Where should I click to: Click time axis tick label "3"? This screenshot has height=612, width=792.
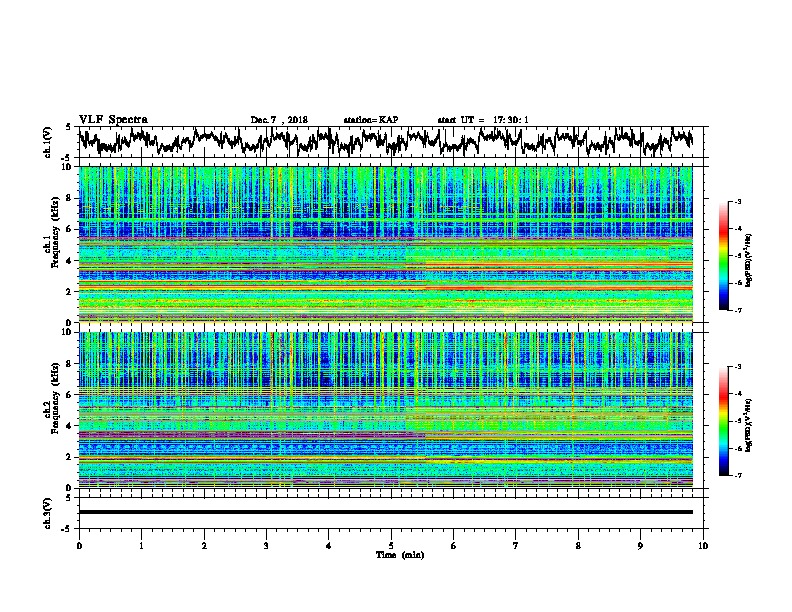(x=266, y=546)
